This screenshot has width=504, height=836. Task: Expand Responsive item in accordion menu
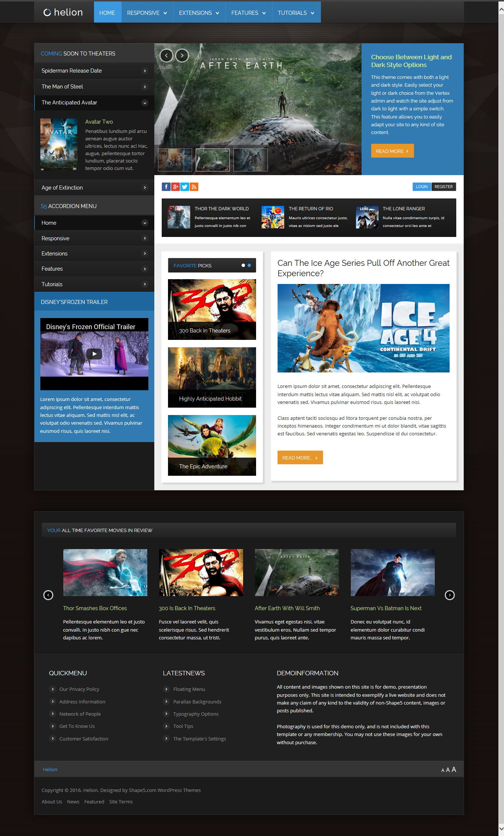click(94, 238)
